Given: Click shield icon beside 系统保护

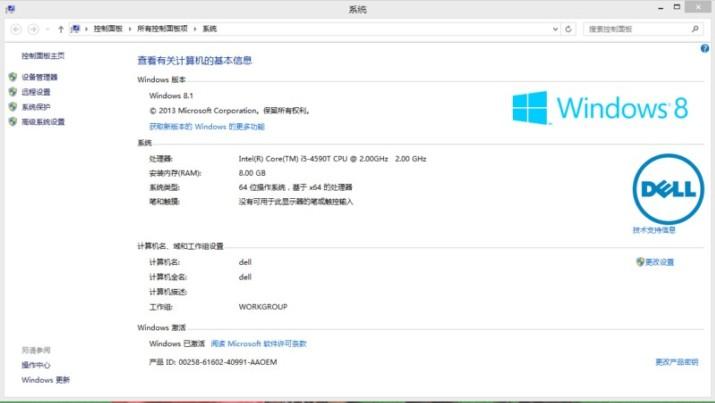Looking at the screenshot, I should [13, 107].
